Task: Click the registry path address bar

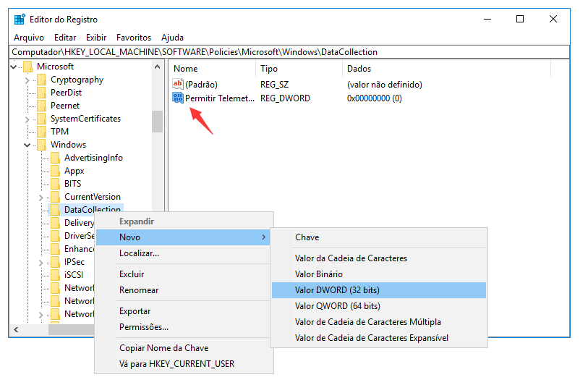Action: pos(289,52)
